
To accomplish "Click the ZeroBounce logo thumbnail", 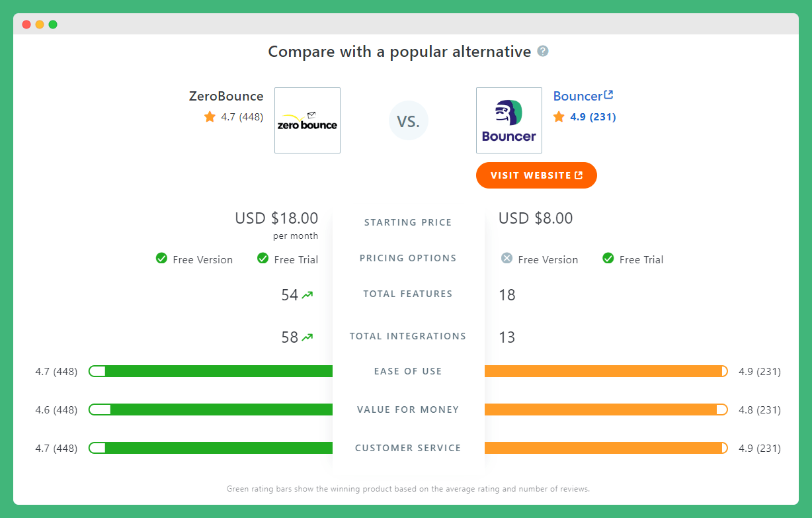I will pos(307,120).
